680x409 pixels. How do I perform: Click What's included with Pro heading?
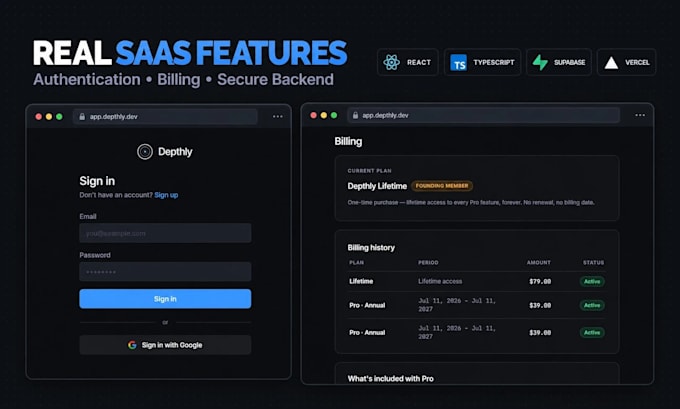[391, 379]
